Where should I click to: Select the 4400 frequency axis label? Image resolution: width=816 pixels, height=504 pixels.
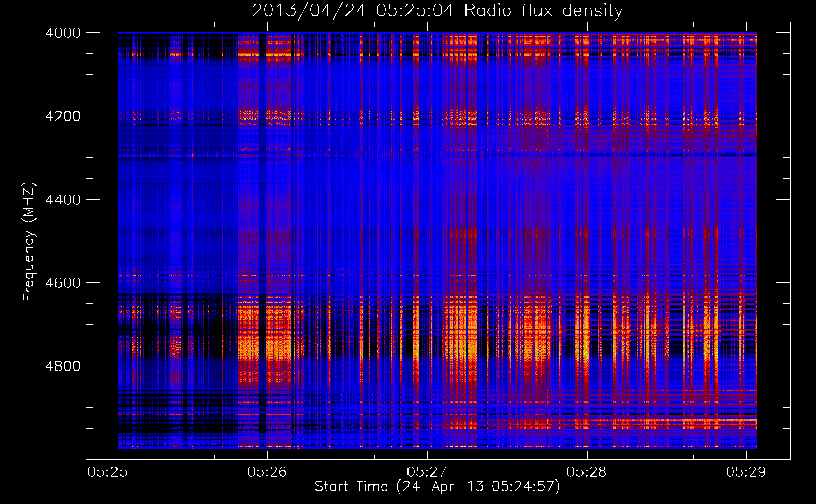pos(63,200)
